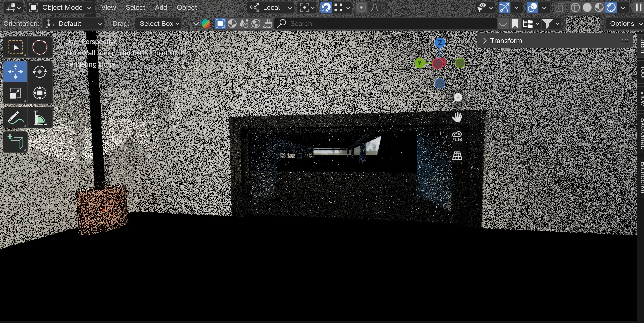Toggle show overlays button

[532, 7]
